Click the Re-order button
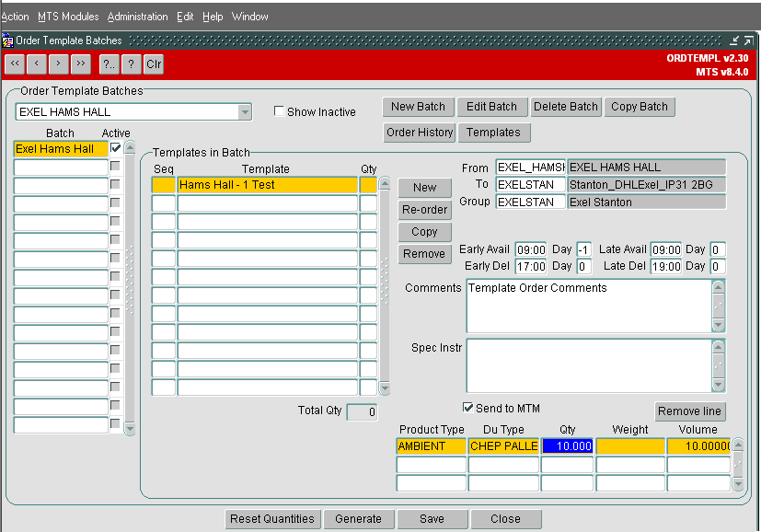Image resolution: width=761 pixels, height=532 pixels. pos(424,210)
